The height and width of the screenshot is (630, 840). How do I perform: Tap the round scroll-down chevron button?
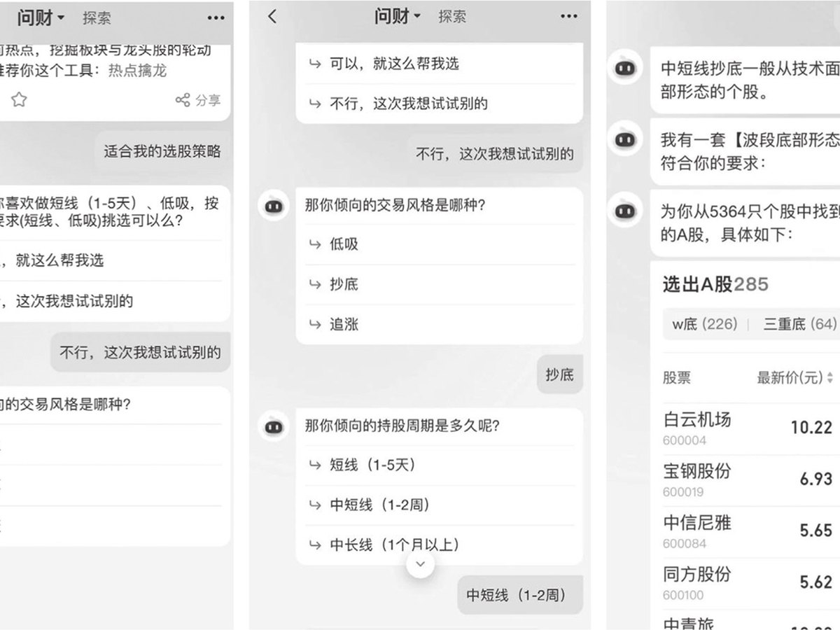click(419, 564)
